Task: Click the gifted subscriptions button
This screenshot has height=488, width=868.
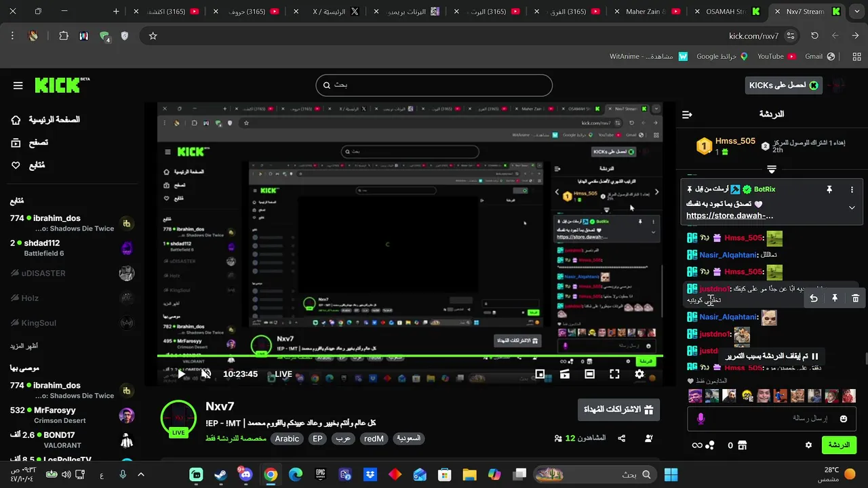Action: [x=618, y=409]
